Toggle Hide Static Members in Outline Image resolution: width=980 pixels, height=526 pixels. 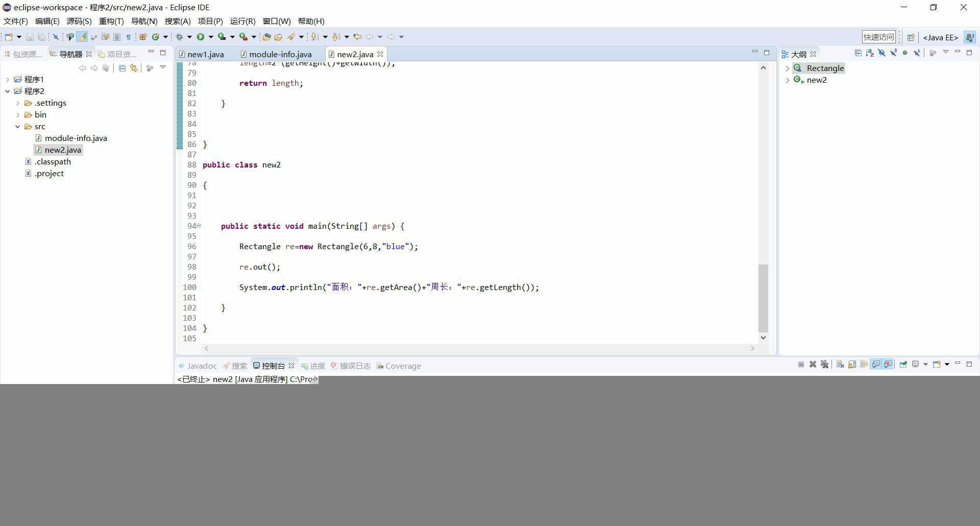pyautogui.click(x=893, y=53)
